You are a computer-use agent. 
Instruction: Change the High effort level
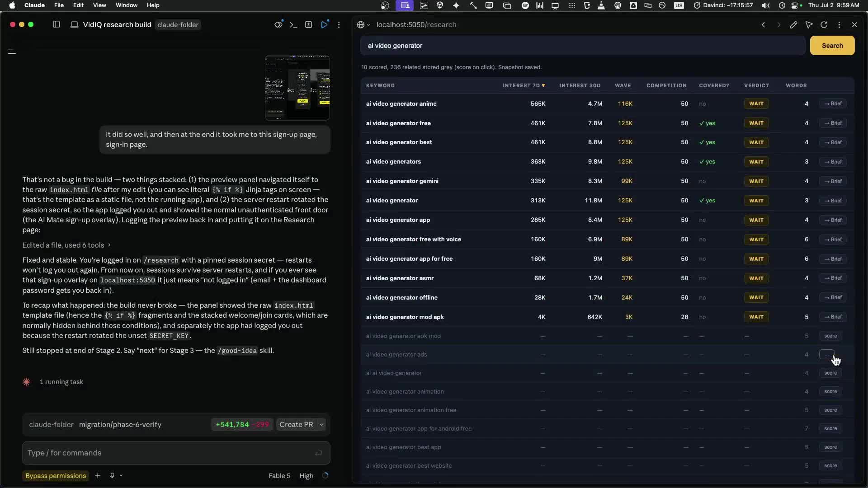(306, 475)
